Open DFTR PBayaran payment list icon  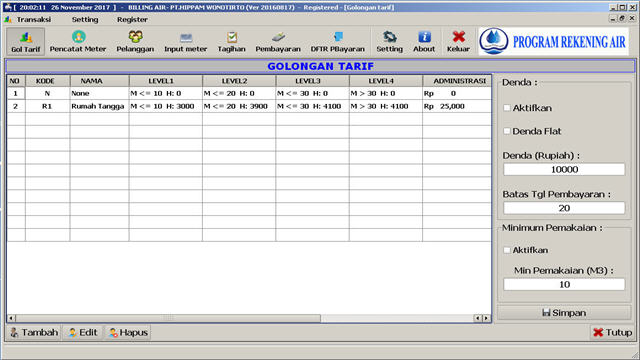[x=338, y=41]
